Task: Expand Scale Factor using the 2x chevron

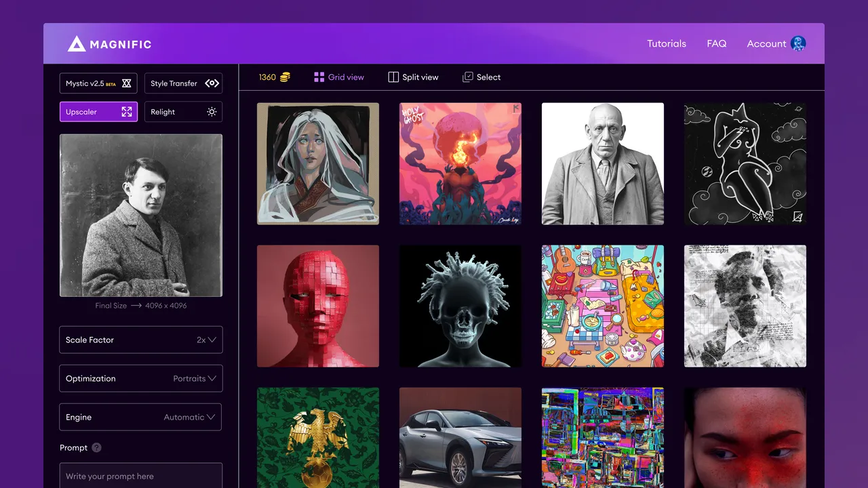Action: click(x=212, y=340)
